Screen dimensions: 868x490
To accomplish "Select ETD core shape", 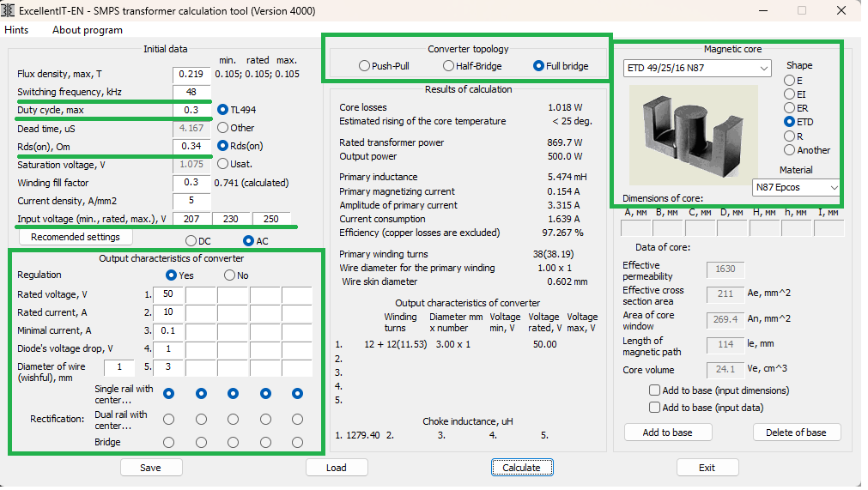I will (x=798, y=122).
